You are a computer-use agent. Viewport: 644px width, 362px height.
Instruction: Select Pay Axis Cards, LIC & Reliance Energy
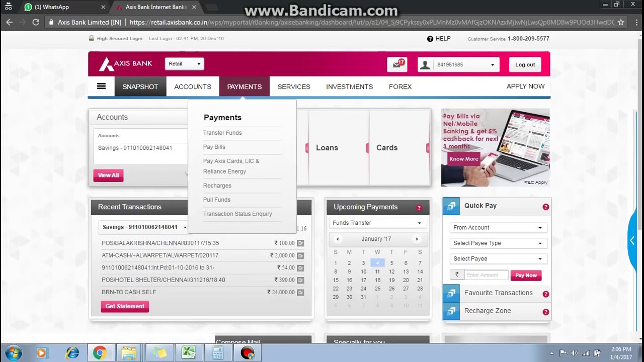tap(231, 166)
